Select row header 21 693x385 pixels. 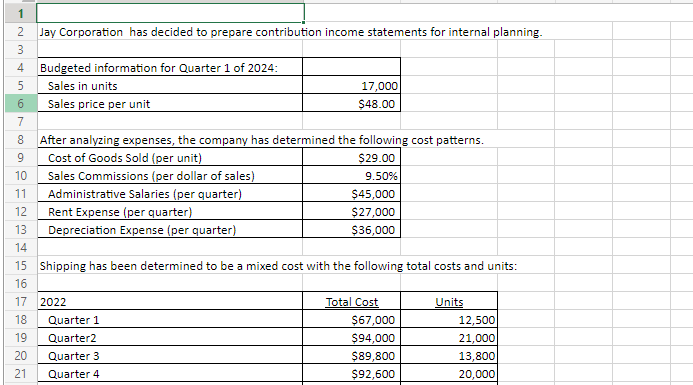pyautogui.click(x=20, y=374)
